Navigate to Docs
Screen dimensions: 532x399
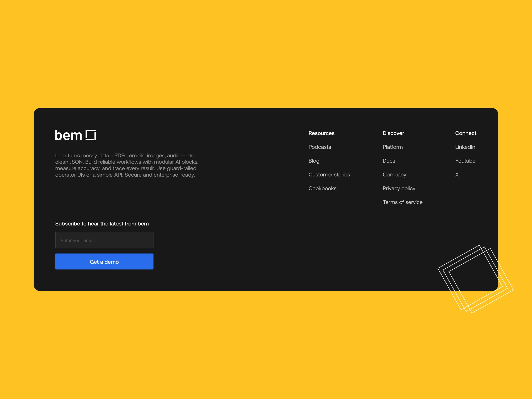[389, 161]
